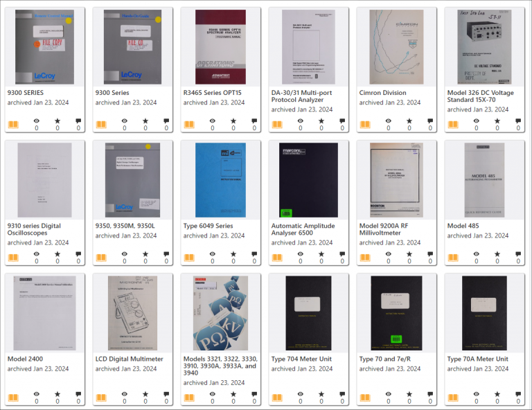
Task: Click the star icon on Type 6049 Series card
Action: (233, 254)
